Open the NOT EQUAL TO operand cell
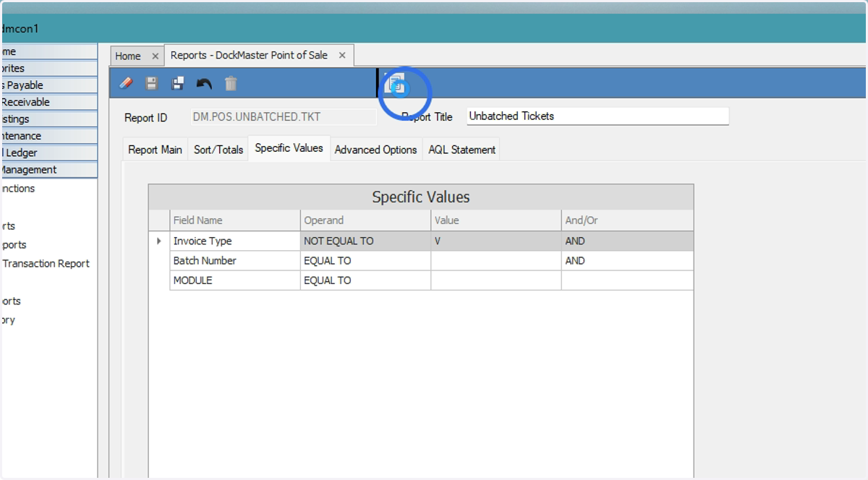 click(x=365, y=241)
